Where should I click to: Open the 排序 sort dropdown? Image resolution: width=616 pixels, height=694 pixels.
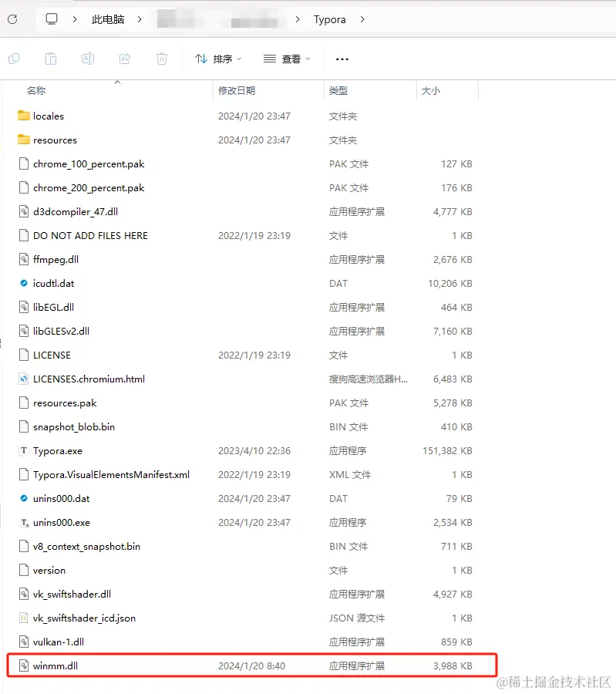tap(219, 59)
